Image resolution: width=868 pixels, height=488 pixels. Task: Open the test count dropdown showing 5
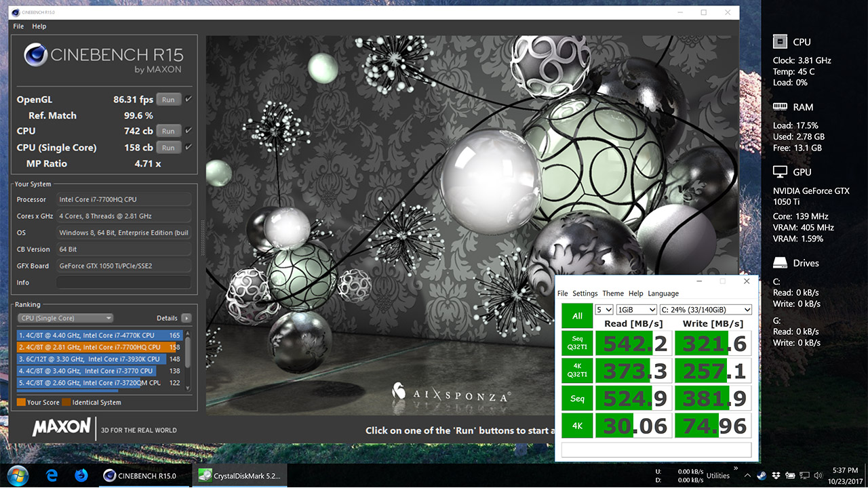click(x=604, y=310)
